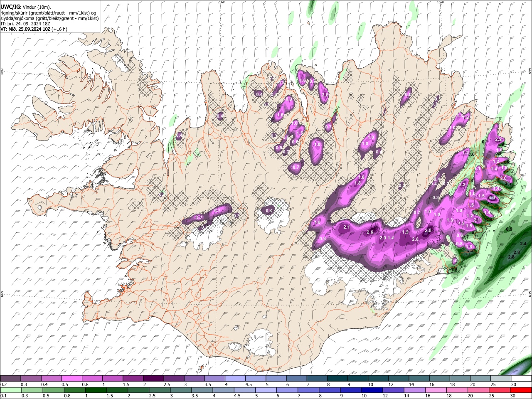Pick the 0.8 green swatch in the rain scale
532x399 pixels.
tap(74, 390)
